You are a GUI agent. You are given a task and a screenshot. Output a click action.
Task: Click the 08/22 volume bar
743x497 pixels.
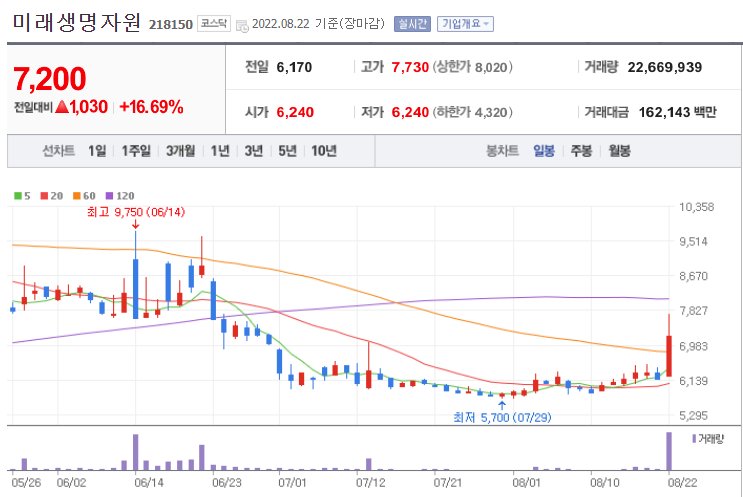point(669,451)
